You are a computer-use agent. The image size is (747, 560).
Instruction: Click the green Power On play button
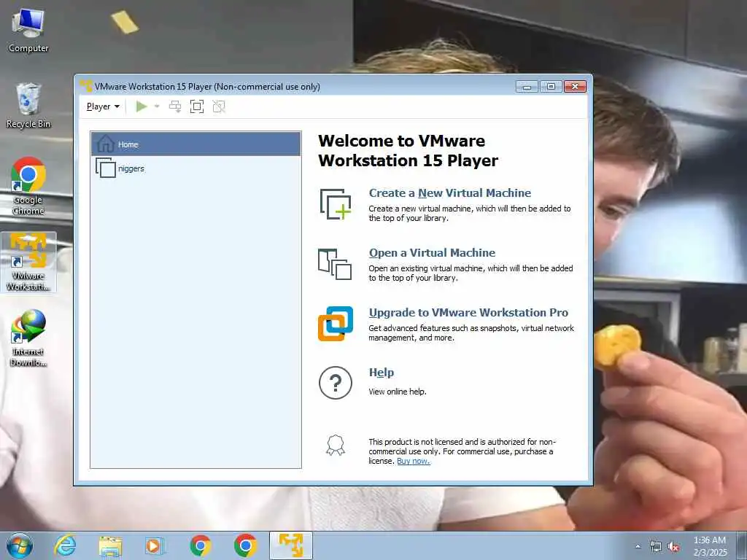pos(142,106)
